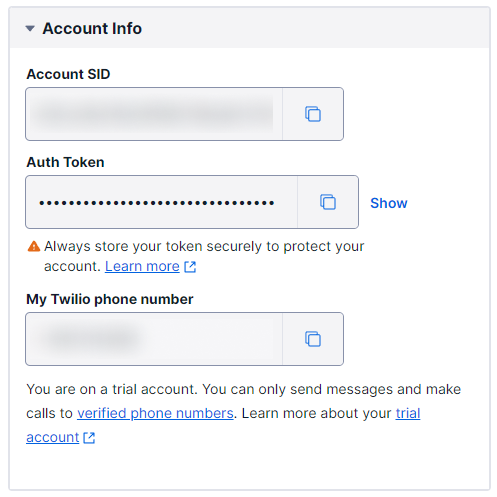Click underlined 'account' on last line

click(x=53, y=437)
